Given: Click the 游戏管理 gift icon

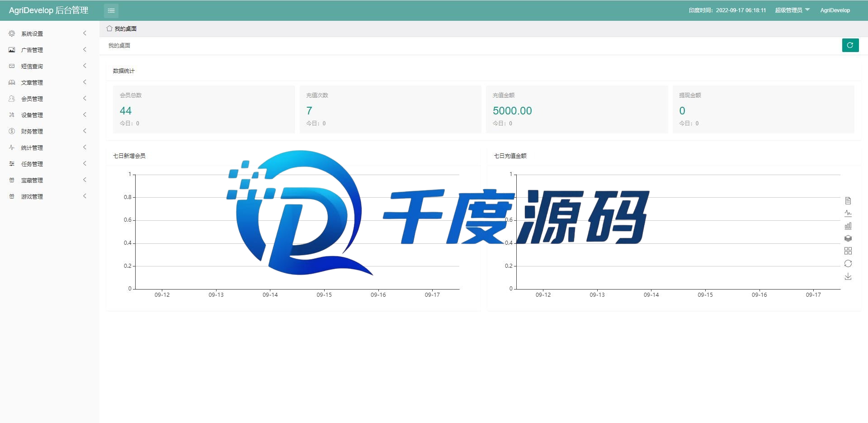Looking at the screenshot, I should [x=12, y=196].
